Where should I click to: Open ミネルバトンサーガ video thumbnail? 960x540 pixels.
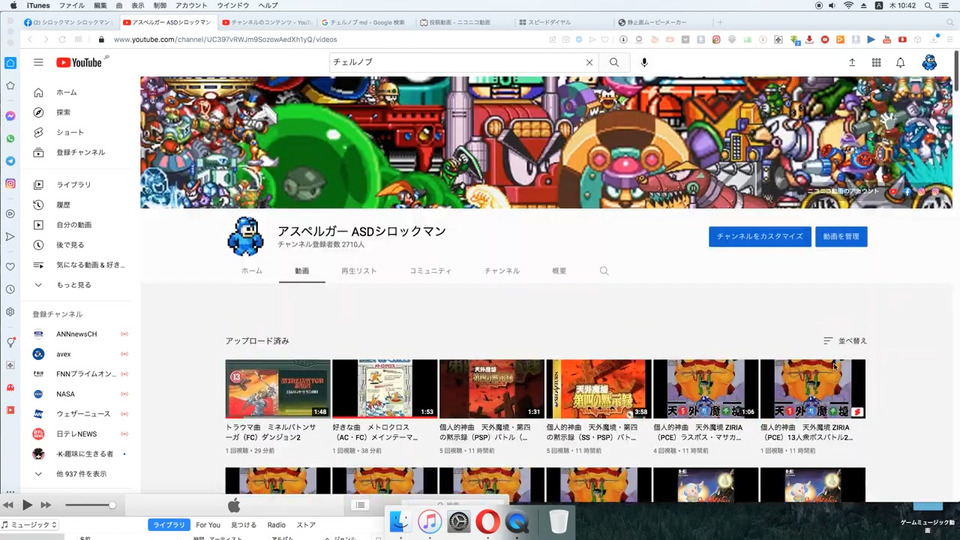coord(277,388)
